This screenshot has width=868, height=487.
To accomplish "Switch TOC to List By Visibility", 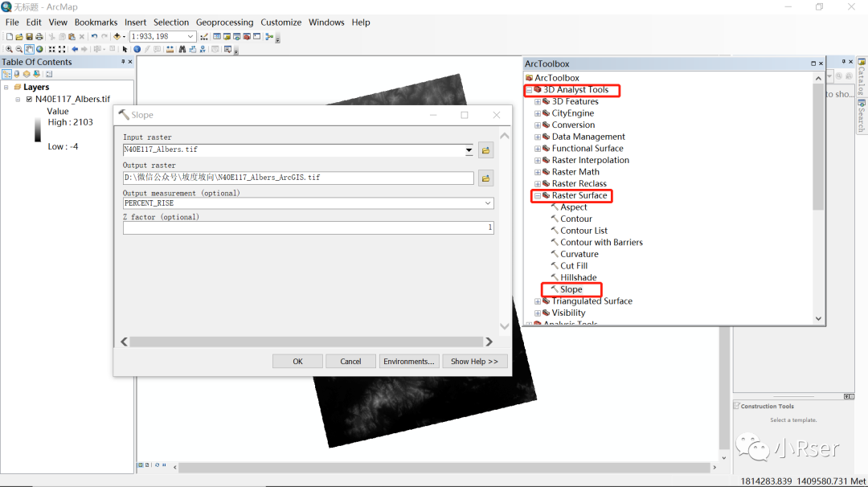I will point(27,74).
